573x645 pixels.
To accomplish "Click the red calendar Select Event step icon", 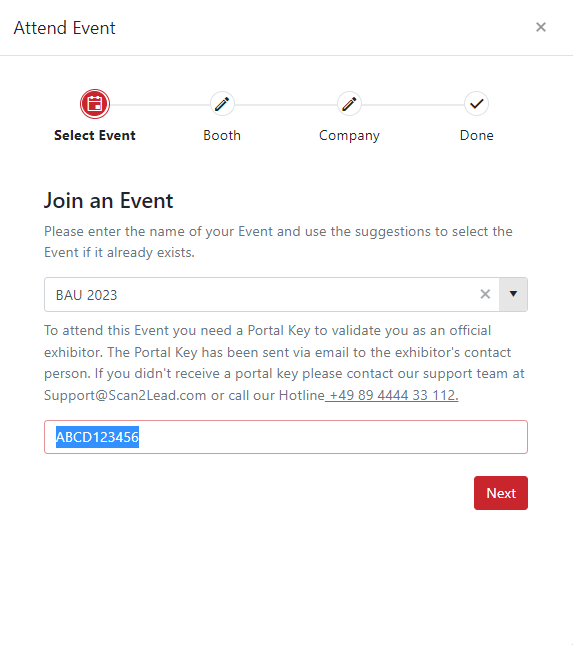I will click(95, 104).
